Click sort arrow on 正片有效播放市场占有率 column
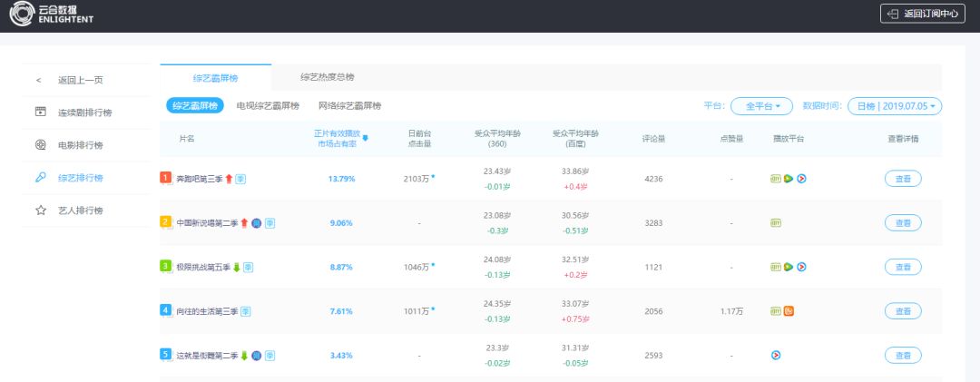Screen dimensions: 980x382 point(365,139)
